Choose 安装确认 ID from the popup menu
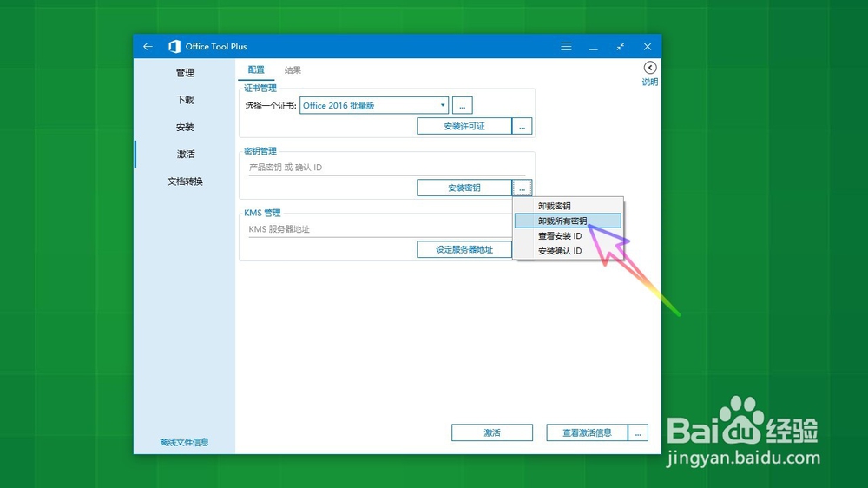Image resolution: width=868 pixels, height=488 pixels. pyautogui.click(x=568, y=250)
